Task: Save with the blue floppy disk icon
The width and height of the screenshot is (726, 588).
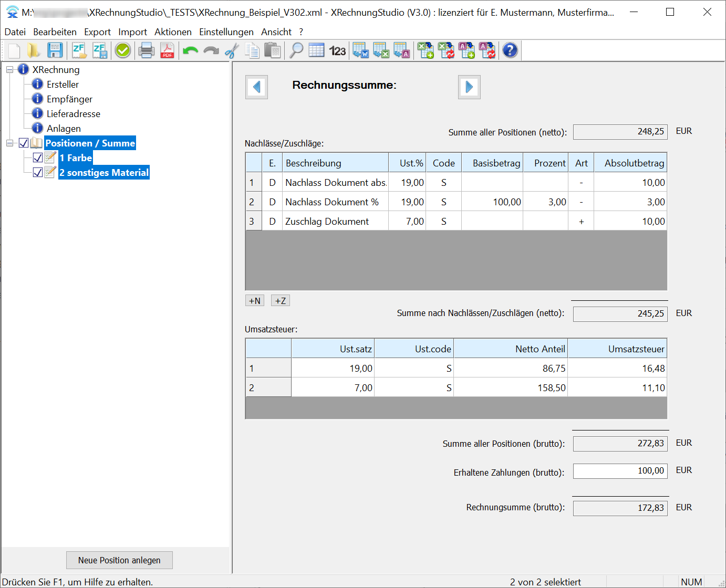Action: pyautogui.click(x=55, y=50)
